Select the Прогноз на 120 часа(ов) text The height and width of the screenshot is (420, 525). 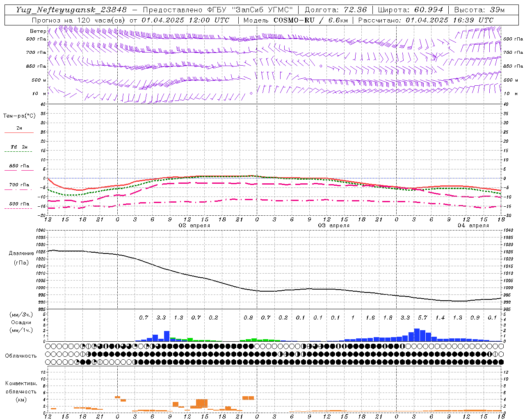tap(79, 20)
